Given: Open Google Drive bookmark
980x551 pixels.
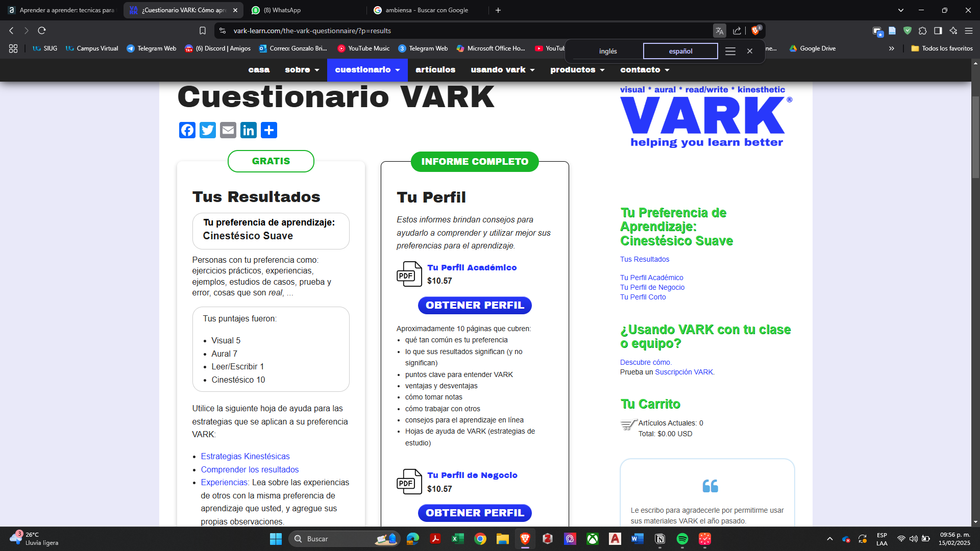Looking at the screenshot, I should (x=812, y=48).
